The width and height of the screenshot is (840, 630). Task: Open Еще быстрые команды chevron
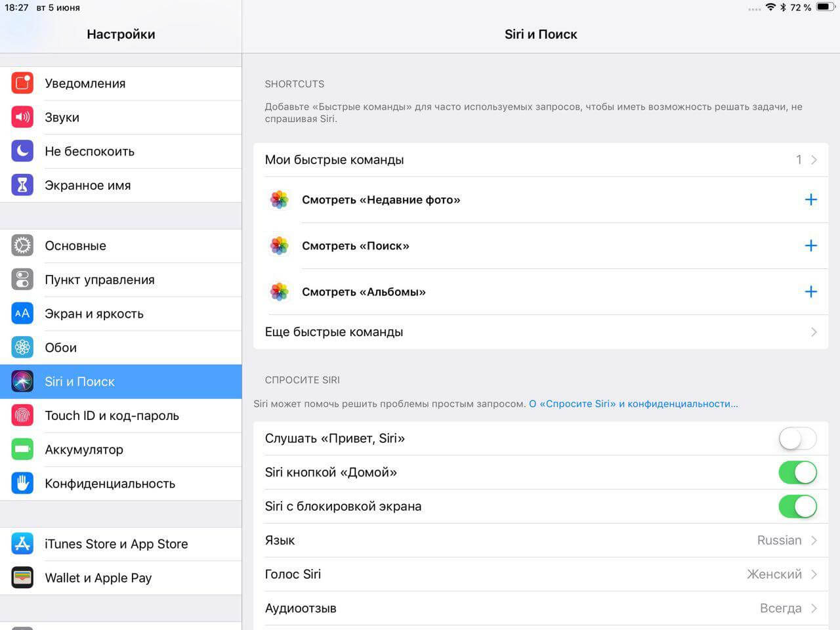coord(814,332)
